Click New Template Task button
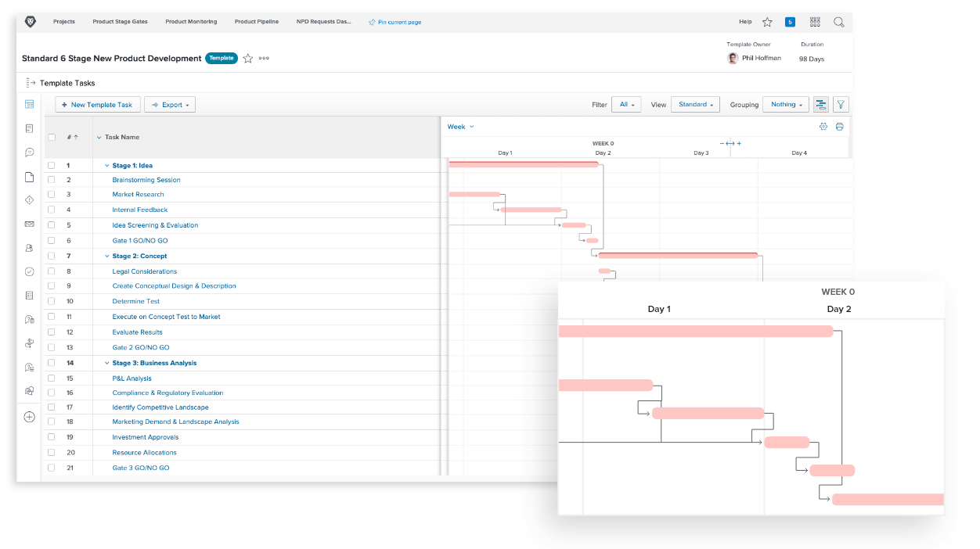The image size is (980, 549). (98, 105)
